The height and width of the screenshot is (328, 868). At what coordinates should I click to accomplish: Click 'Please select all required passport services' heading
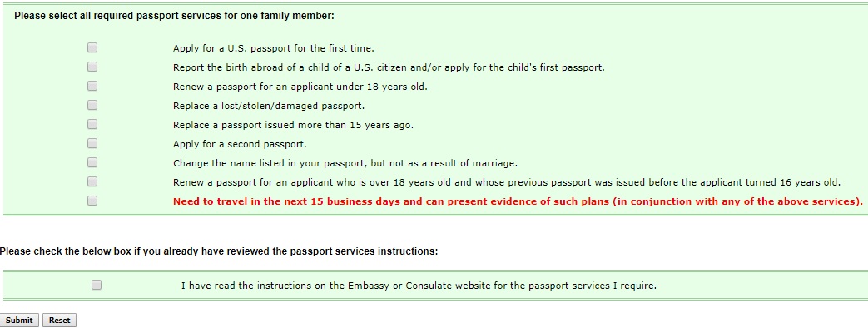click(x=175, y=16)
